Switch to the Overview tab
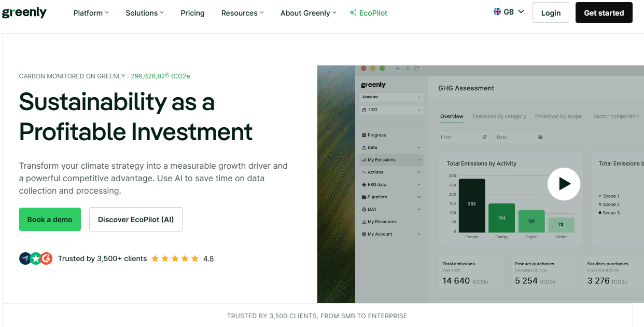The image size is (644, 327). [x=452, y=116]
